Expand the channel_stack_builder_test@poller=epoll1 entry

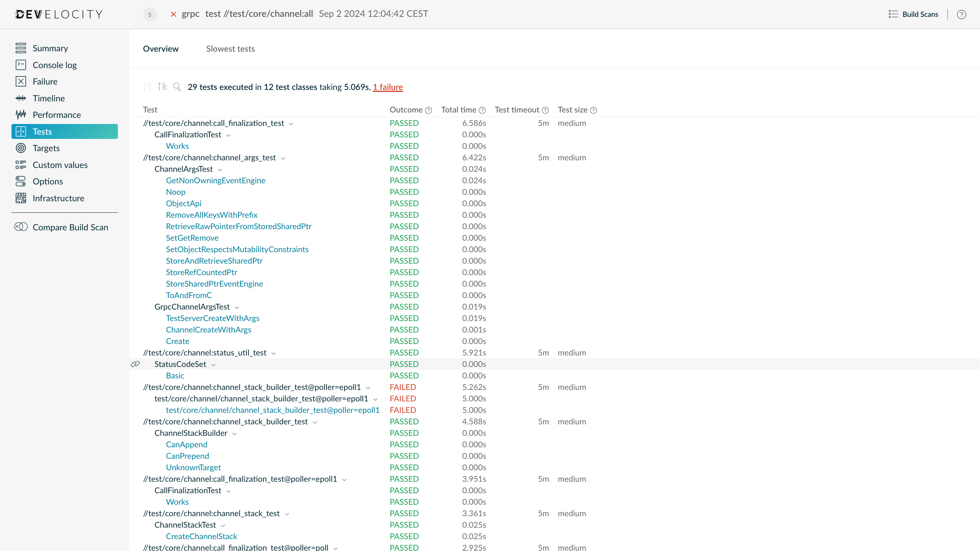tap(368, 387)
